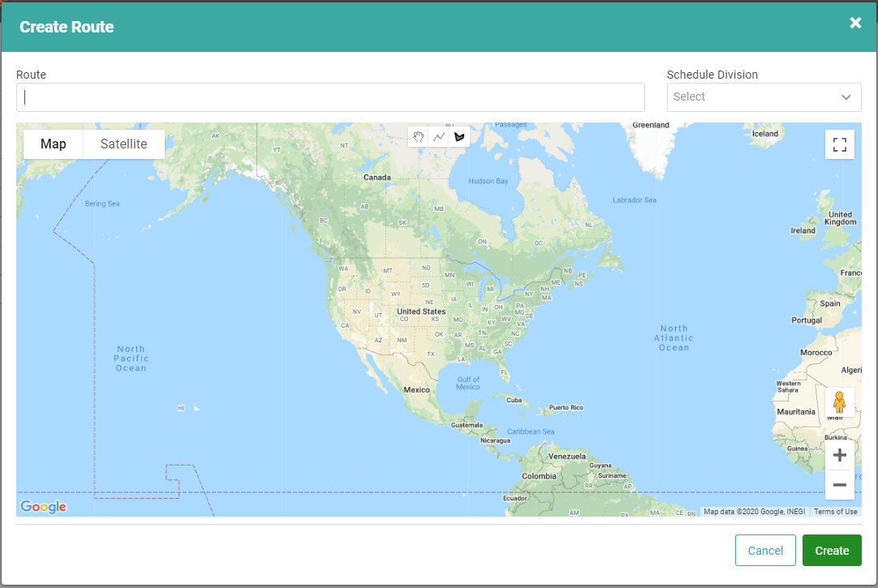Close the Create Route dialog
The image size is (878, 588).
click(855, 23)
